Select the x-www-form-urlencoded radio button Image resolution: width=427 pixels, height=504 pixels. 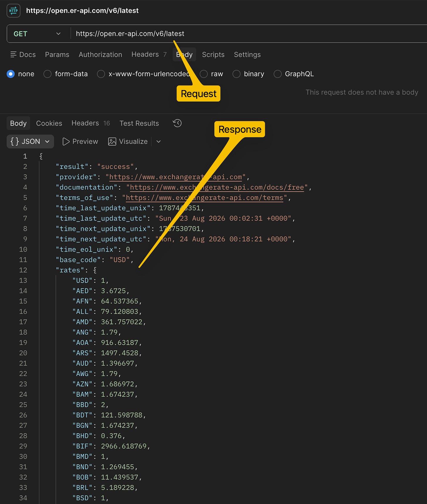(101, 74)
